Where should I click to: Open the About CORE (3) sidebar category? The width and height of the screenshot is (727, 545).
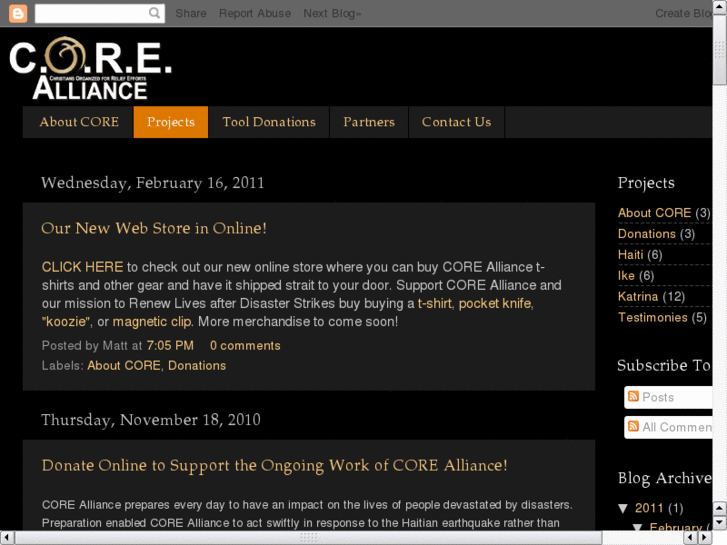pyautogui.click(x=654, y=213)
